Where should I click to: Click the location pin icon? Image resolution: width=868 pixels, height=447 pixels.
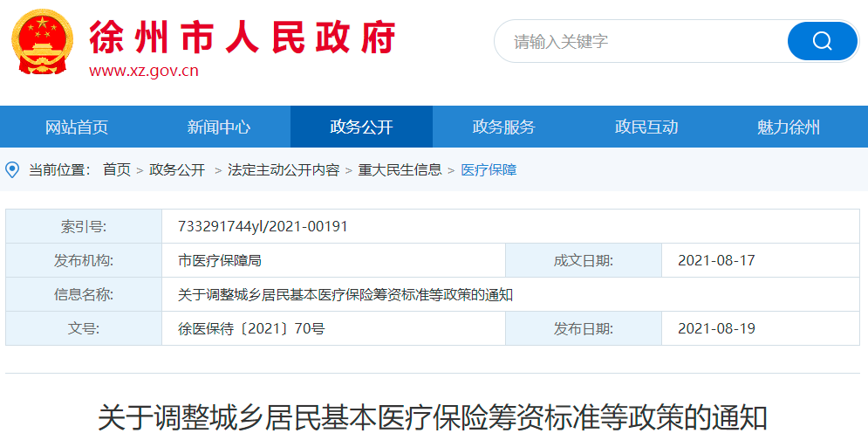pyautogui.click(x=12, y=169)
